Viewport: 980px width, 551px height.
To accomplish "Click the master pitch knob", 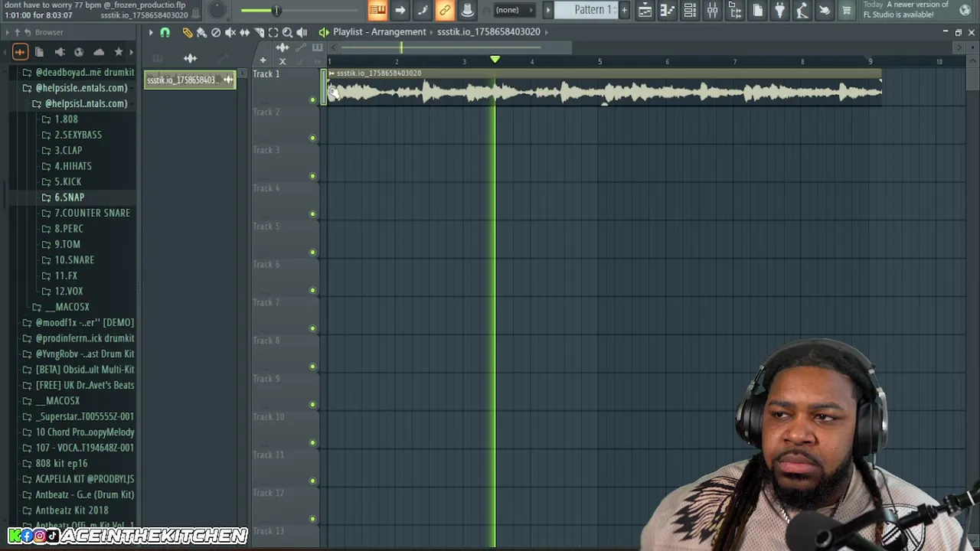I will (x=217, y=10).
